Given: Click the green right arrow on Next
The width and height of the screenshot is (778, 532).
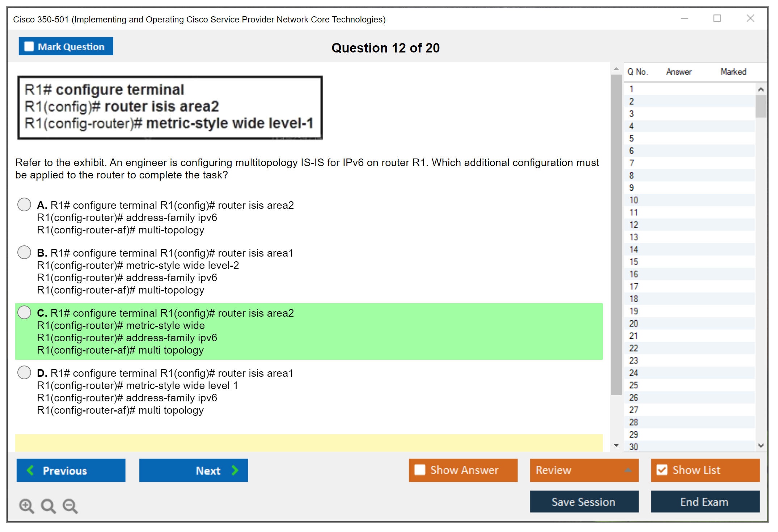Looking at the screenshot, I should [x=235, y=470].
